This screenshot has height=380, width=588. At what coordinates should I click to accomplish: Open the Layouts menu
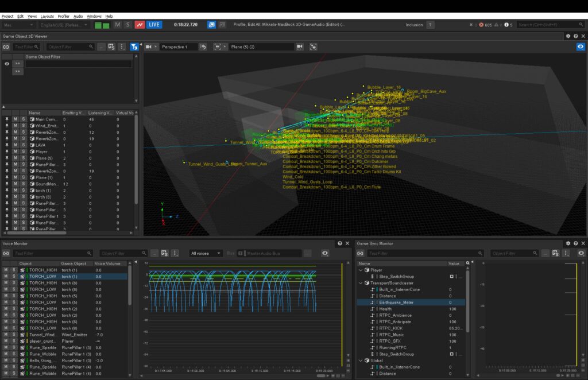tap(48, 15)
